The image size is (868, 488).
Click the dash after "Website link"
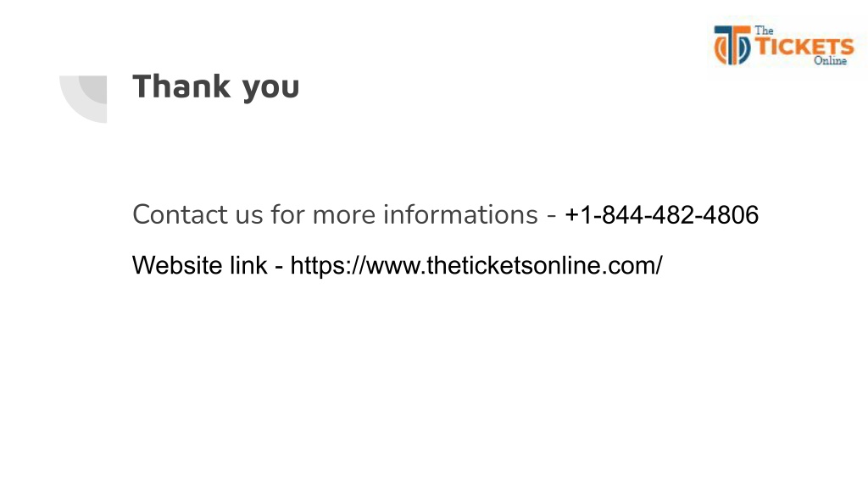279,267
